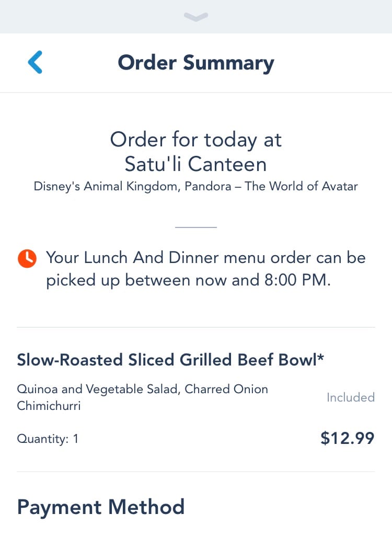Tap the Included label
The image size is (392, 537).
click(x=351, y=397)
